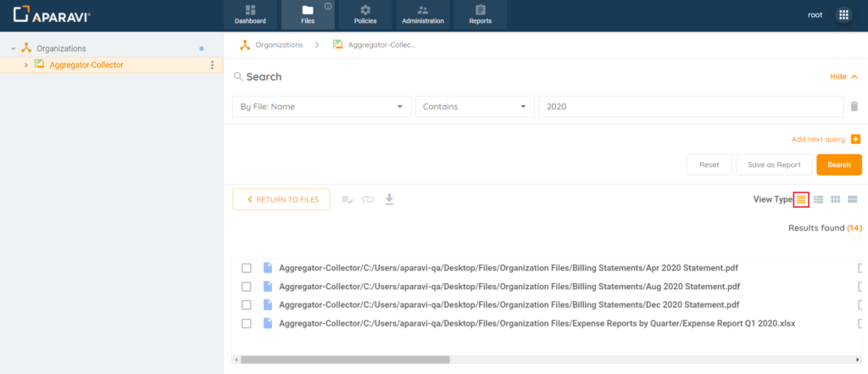Click the scrollbar right arrow
The height and width of the screenshot is (374, 868).
[858, 360]
